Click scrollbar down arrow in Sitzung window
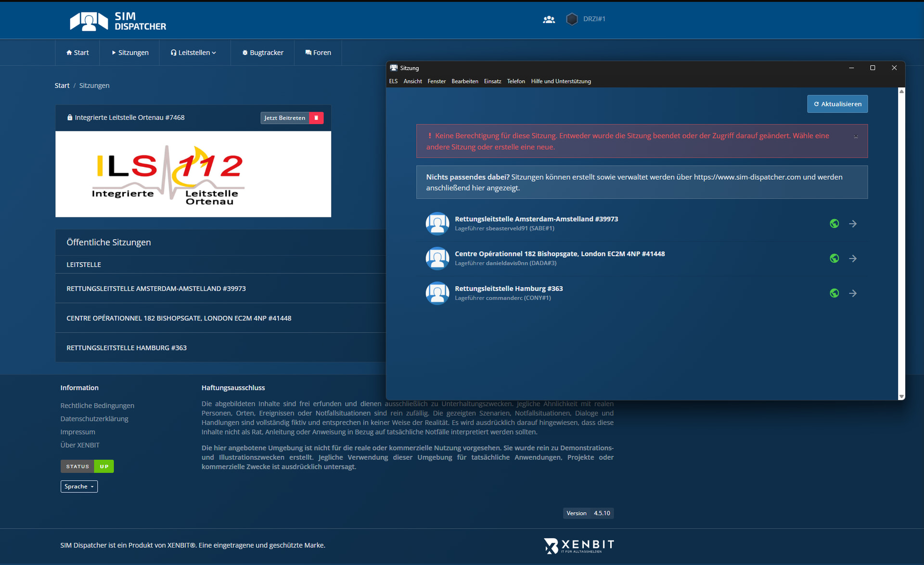 901,396
